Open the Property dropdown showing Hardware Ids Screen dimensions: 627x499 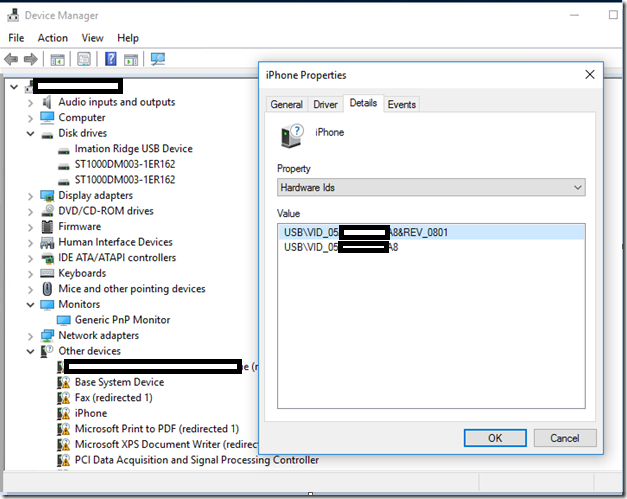pyautogui.click(x=431, y=187)
